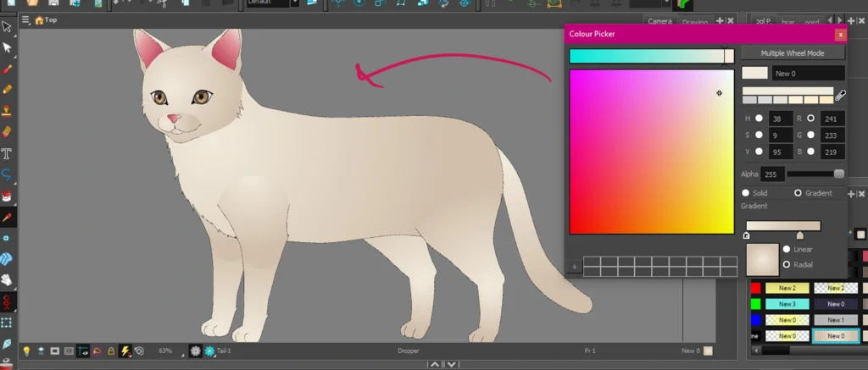Select the R radio button

pos(810,119)
